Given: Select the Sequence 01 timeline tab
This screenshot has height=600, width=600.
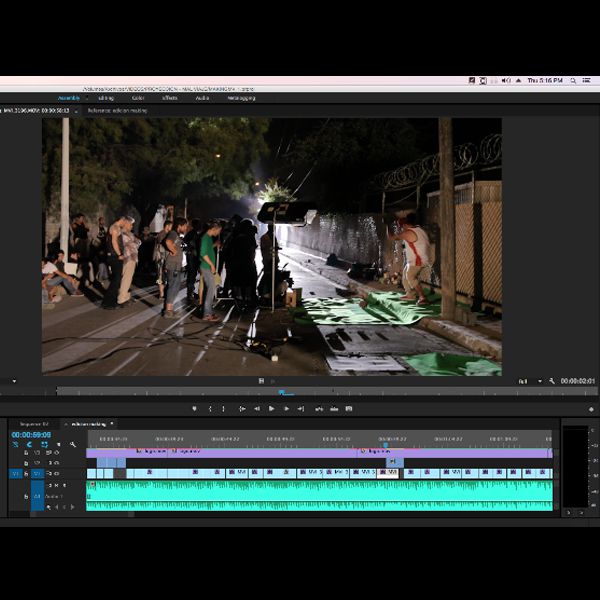Looking at the screenshot, I should [34, 424].
